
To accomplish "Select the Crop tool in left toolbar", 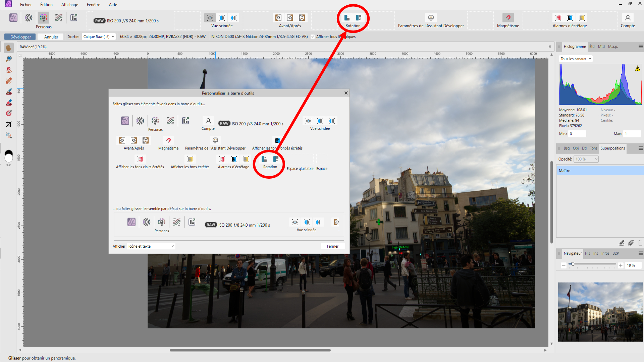I will pos(9,124).
